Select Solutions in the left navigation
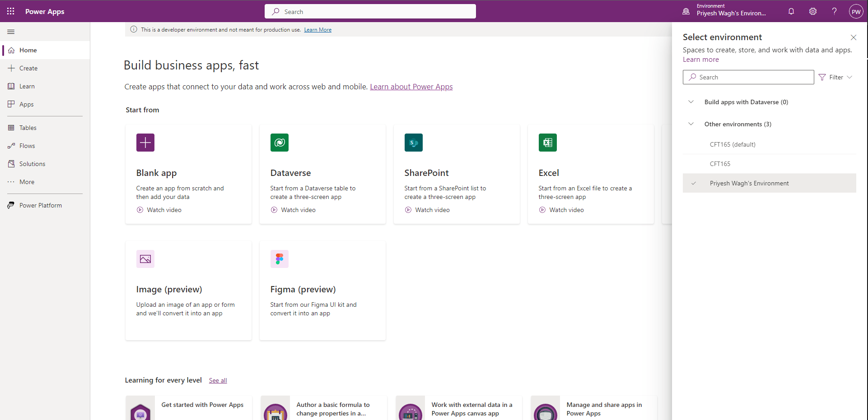 click(x=32, y=163)
